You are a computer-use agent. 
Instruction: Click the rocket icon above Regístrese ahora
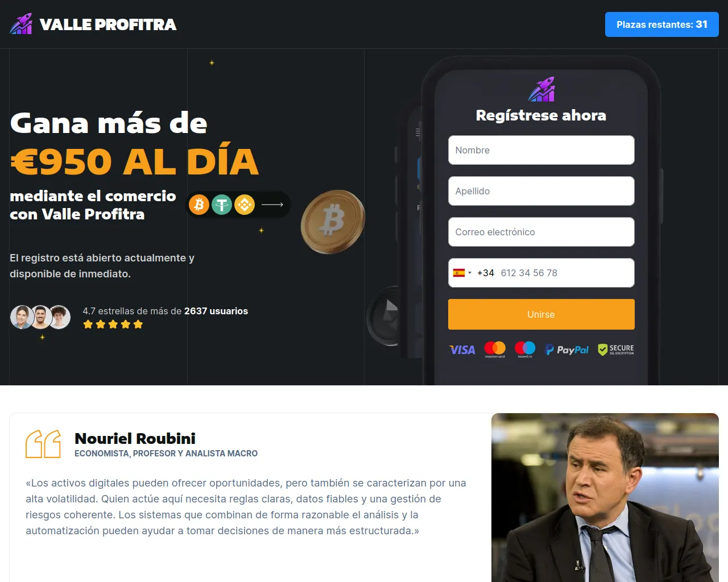(x=541, y=89)
